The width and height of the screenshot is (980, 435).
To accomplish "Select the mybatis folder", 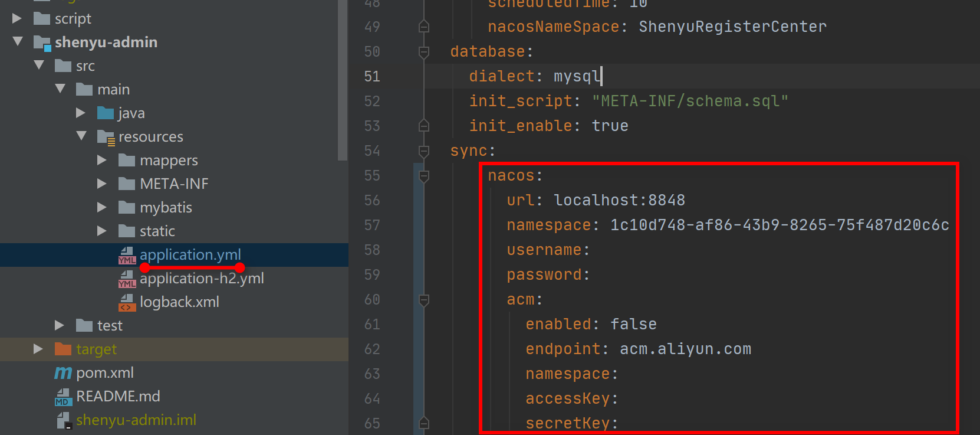I will [166, 208].
